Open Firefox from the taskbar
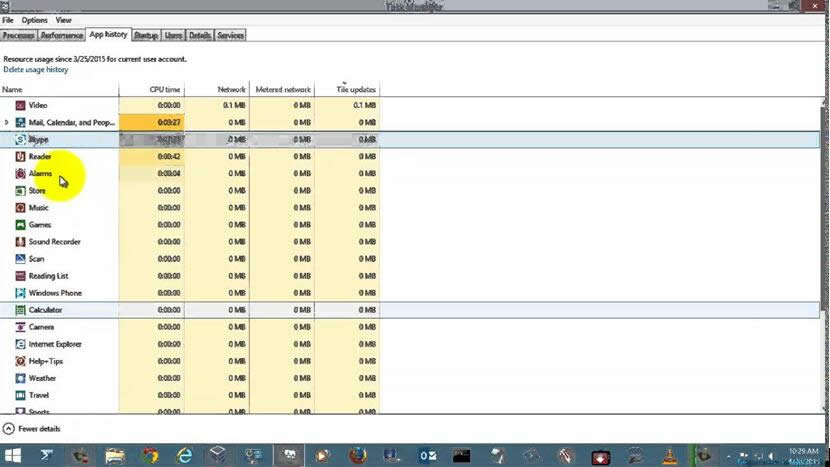 coord(355,455)
